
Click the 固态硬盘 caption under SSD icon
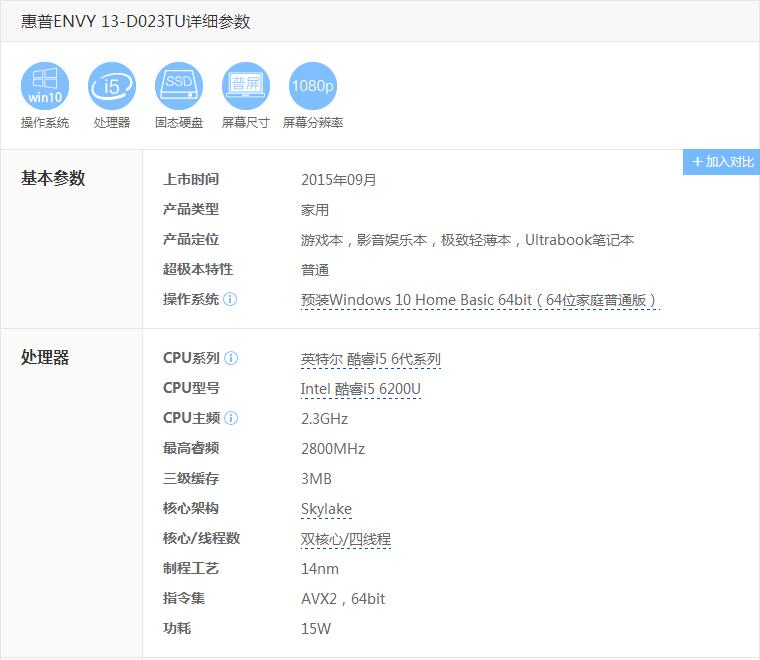179,123
